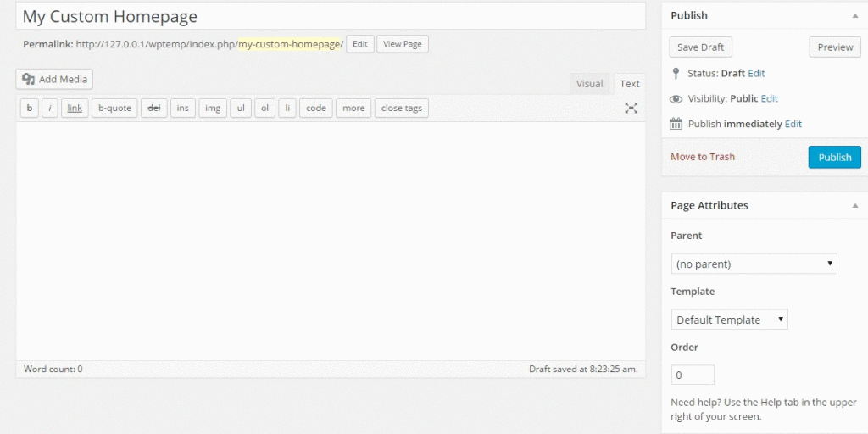Click the Draft saved timestamp text
This screenshot has width=868, height=434.
[583, 370]
